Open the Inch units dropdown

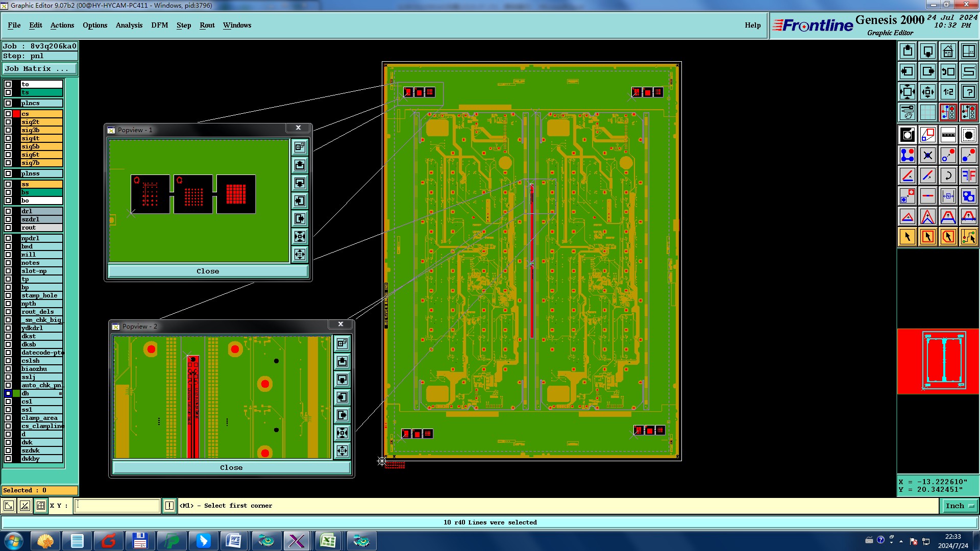960,506
